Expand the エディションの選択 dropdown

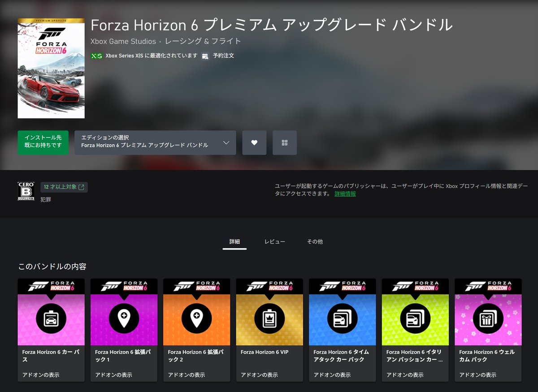point(155,143)
